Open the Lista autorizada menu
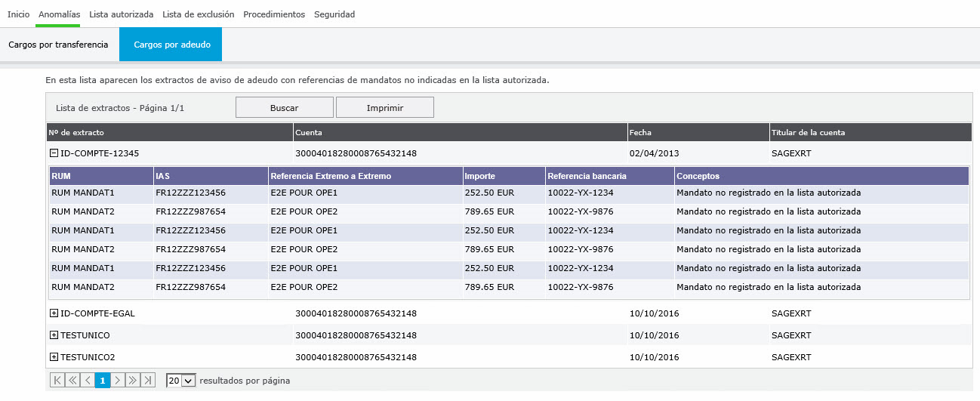980x401 pixels. (121, 14)
